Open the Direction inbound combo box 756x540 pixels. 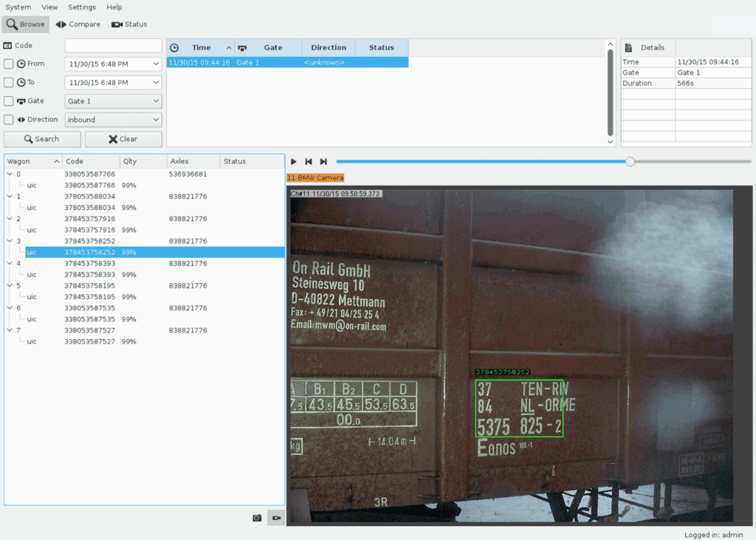click(113, 120)
